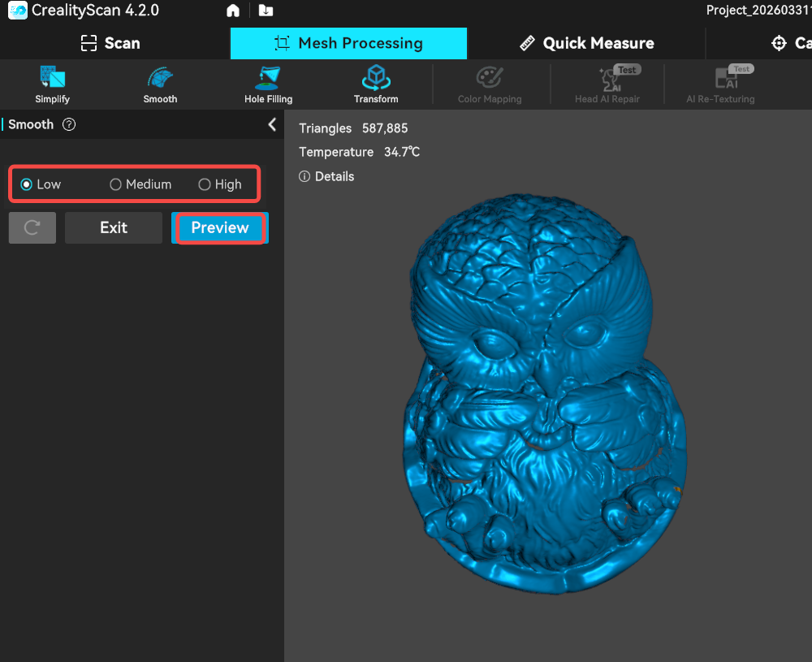Image resolution: width=812 pixels, height=662 pixels.
Task: Collapse the Smooth side panel
Action: tap(272, 124)
